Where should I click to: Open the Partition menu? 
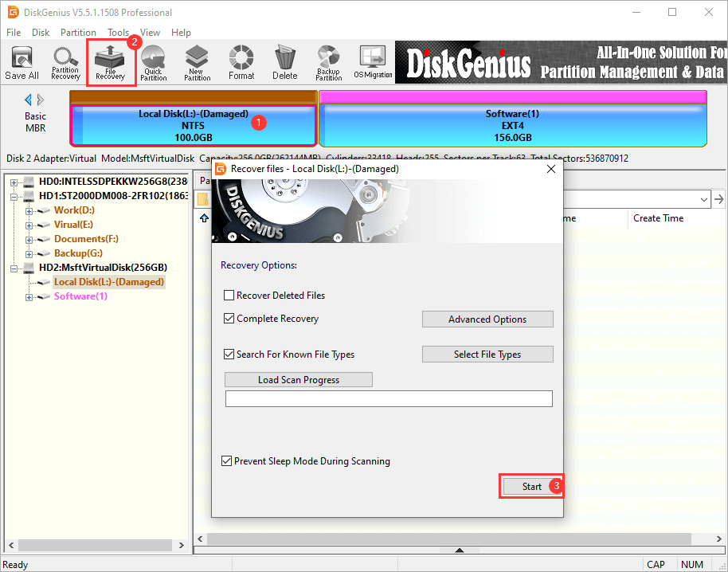point(78,33)
